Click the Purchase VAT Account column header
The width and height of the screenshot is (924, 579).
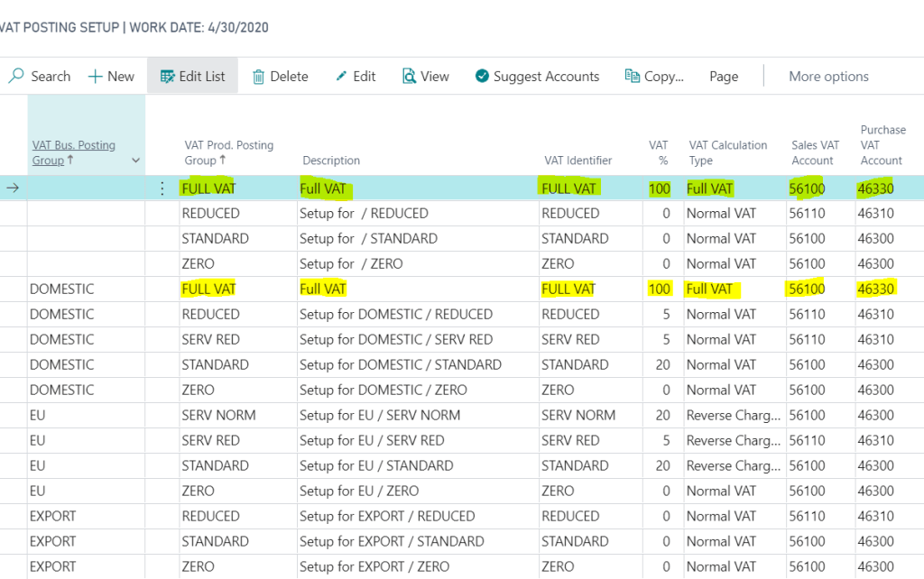point(882,145)
